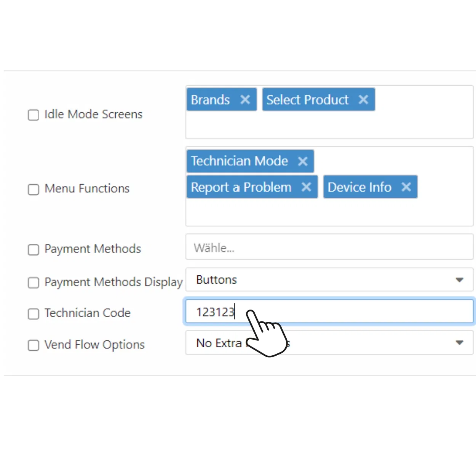Open the Payment Methods 'Wähle...' selector
Image resolution: width=476 pixels, height=476 pixels.
click(329, 248)
